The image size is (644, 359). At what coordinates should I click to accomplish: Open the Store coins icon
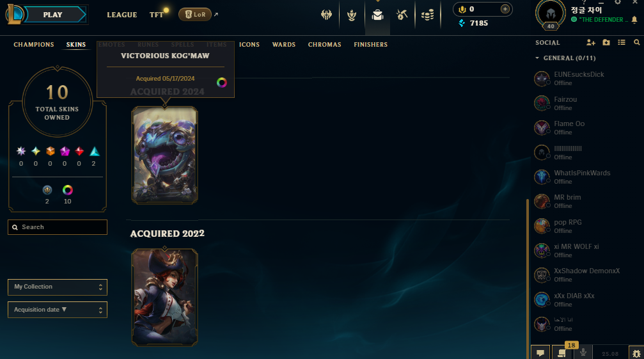point(428,15)
